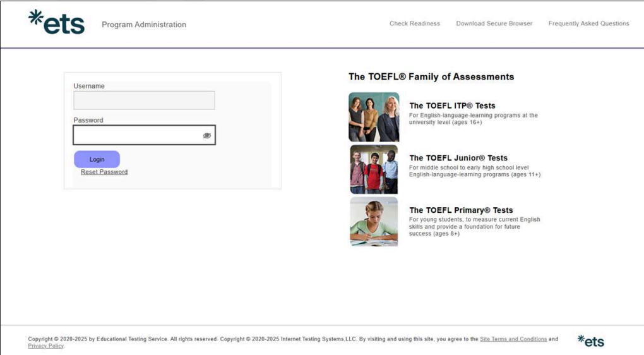Image resolution: width=644 pixels, height=355 pixels.
Task: Open the Privacy Policy link
Action: [x=46, y=346]
